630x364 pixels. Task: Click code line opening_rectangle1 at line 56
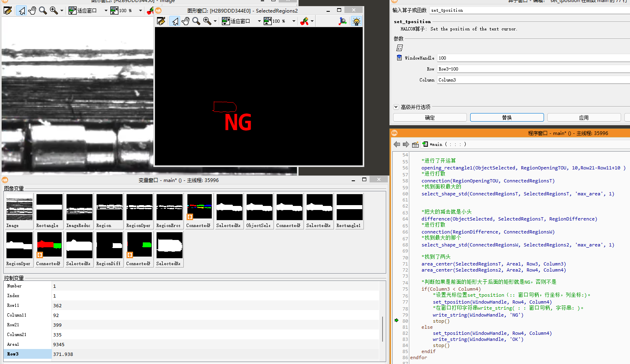[523, 168]
